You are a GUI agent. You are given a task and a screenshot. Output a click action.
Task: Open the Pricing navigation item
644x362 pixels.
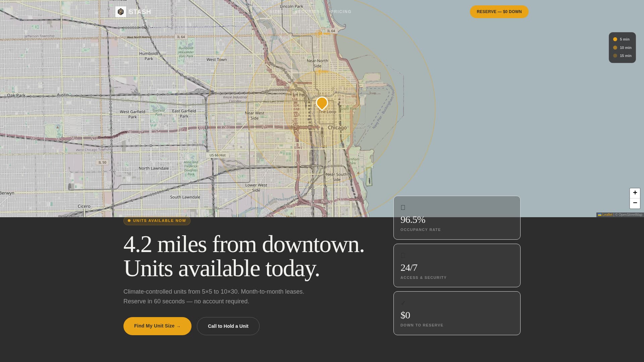pyautogui.click(x=340, y=11)
